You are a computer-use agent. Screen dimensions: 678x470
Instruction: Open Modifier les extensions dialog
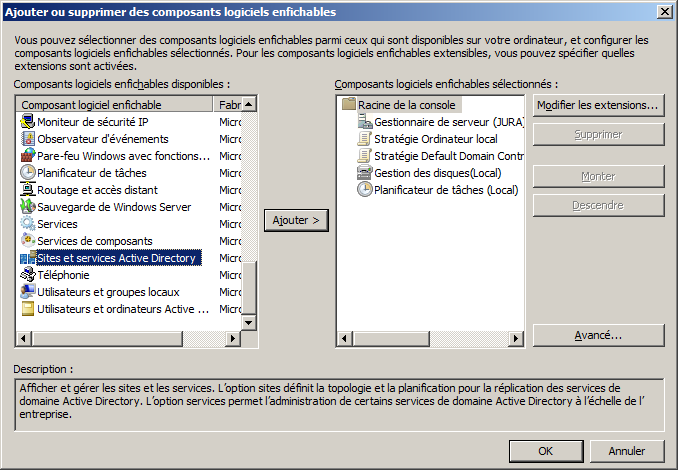point(598,105)
